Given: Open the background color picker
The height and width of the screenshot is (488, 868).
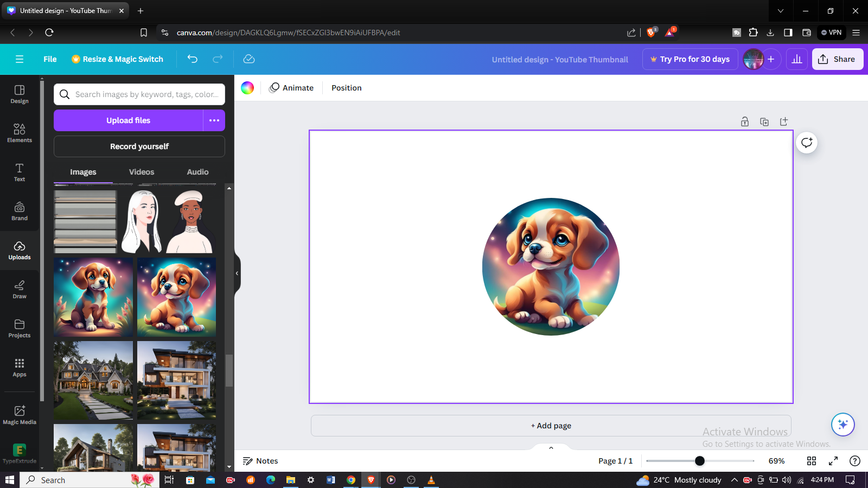Looking at the screenshot, I should click(247, 88).
